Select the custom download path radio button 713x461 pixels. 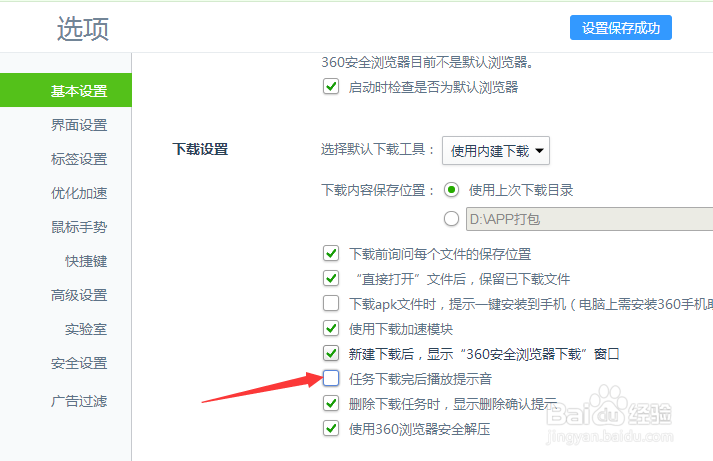pyautogui.click(x=451, y=219)
